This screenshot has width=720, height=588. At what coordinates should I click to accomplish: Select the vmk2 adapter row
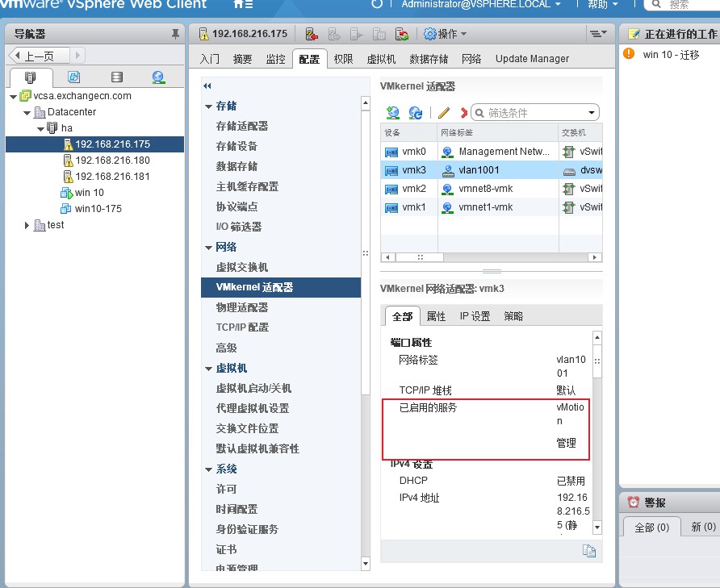click(x=492, y=189)
